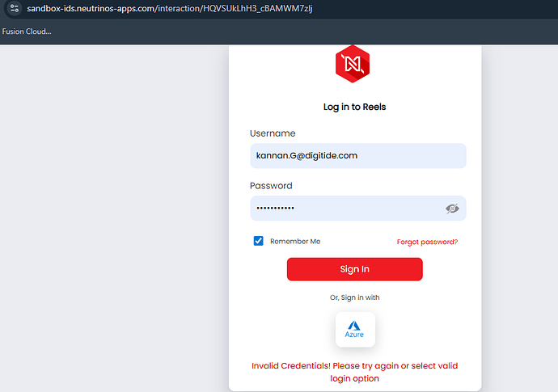Focus the Username field with kannan.G@digitide.com
The height and width of the screenshot is (392, 558).
point(358,156)
